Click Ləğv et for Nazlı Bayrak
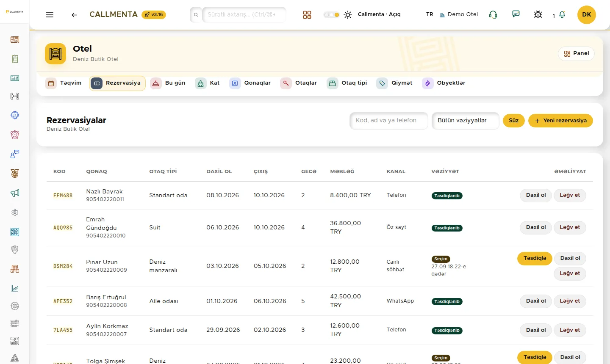This screenshot has height=364, width=610. pyautogui.click(x=570, y=195)
